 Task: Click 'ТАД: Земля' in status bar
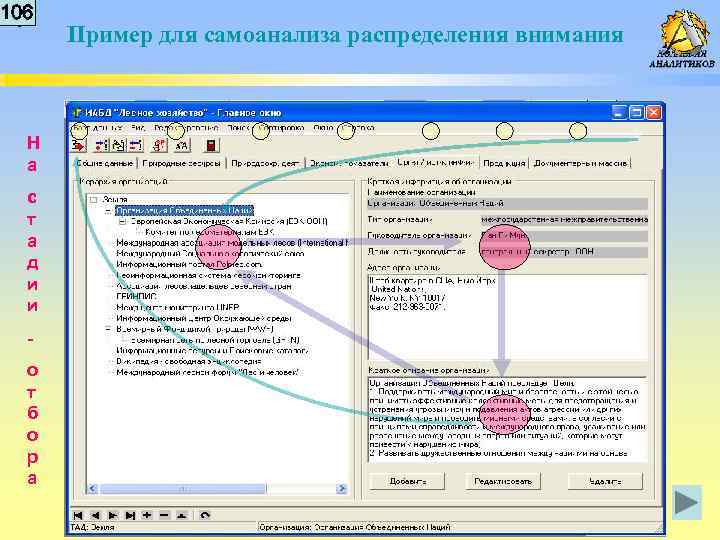(92, 528)
